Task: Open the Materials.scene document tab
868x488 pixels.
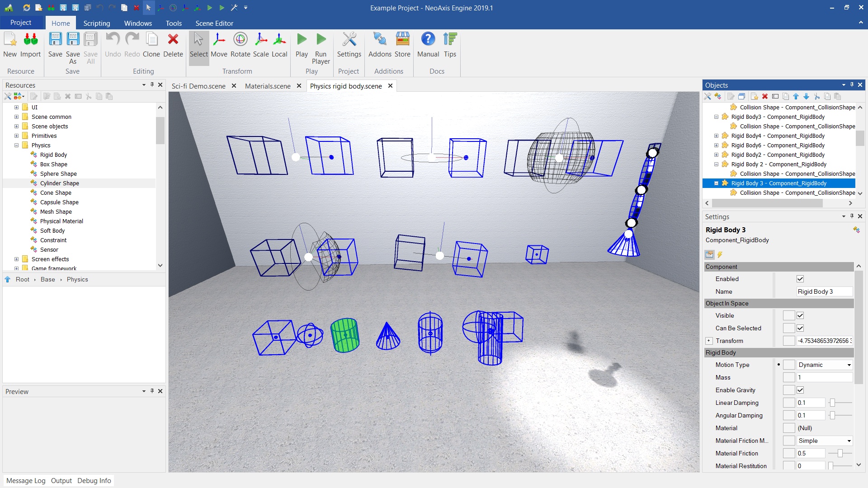Action: point(268,86)
